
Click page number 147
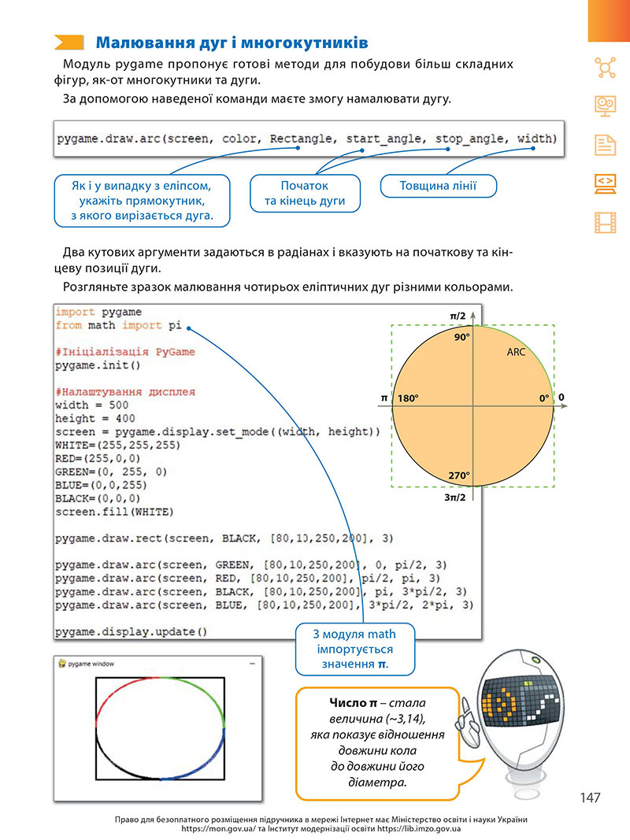[590, 797]
